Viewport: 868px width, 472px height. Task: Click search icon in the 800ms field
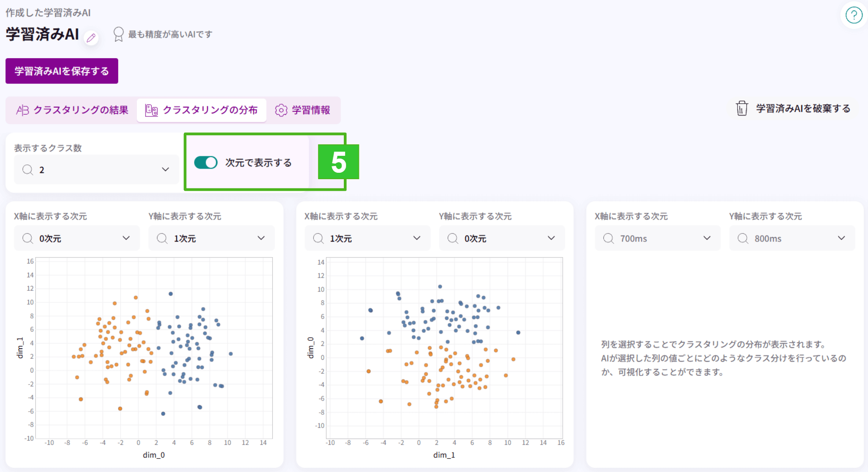(743, 238)
